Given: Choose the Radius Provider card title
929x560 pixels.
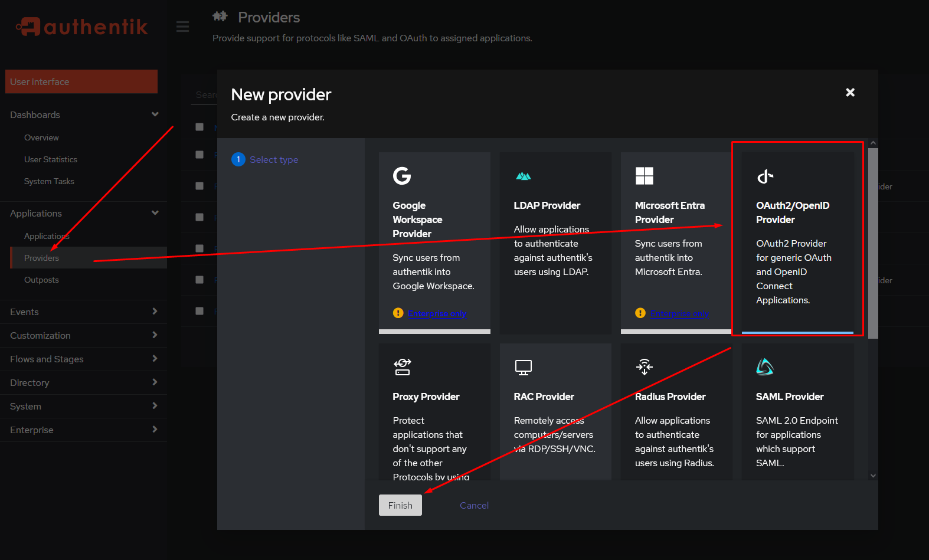Looking at the screenshot, I should [670, 397].
